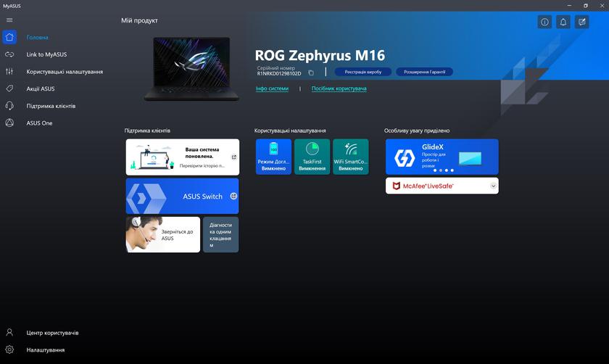Toggle the WiFi SmartConnect tile
609x364 pixels.
[350, 157]
